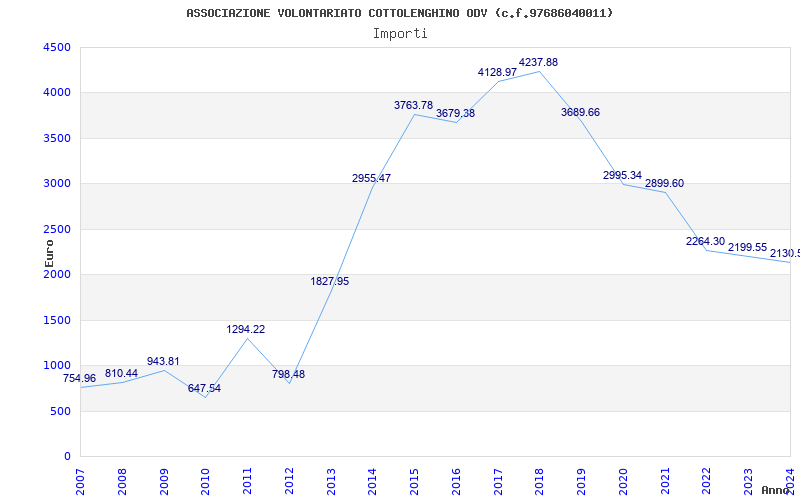The height and width of the screenshot is (500, 800).
Task: Select the 3689.66 data label
Action: point(581,112)
